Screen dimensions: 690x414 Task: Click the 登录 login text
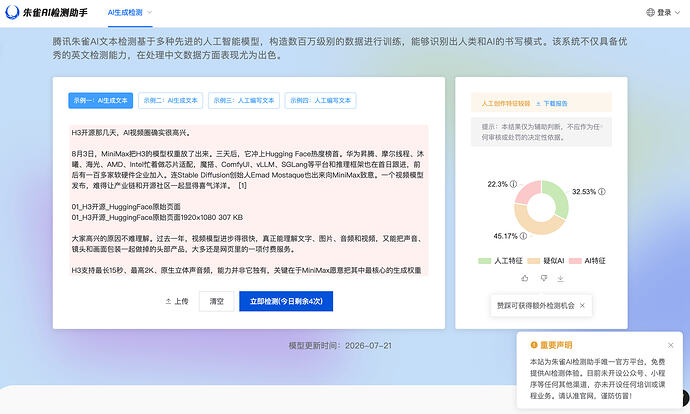tap(664, 13)
